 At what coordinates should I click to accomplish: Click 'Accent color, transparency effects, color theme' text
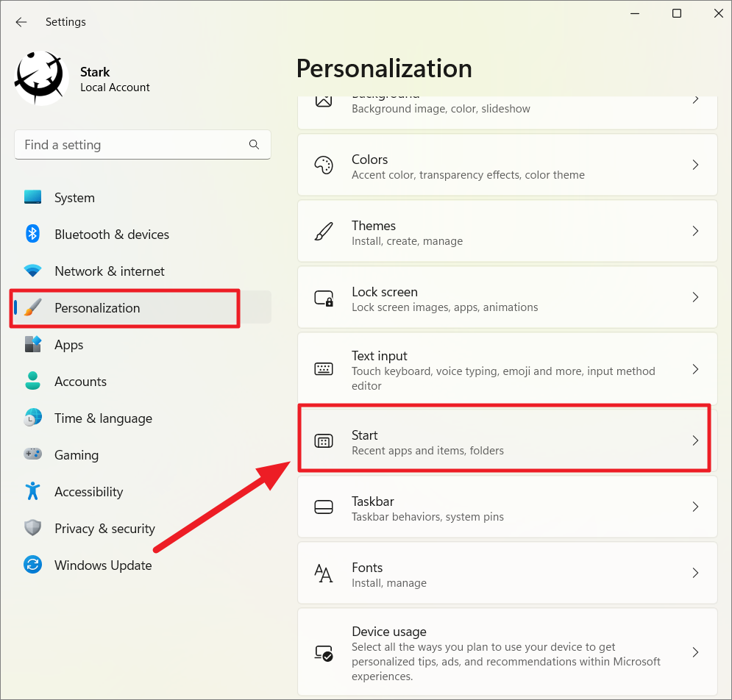click(x=468, y=175)
